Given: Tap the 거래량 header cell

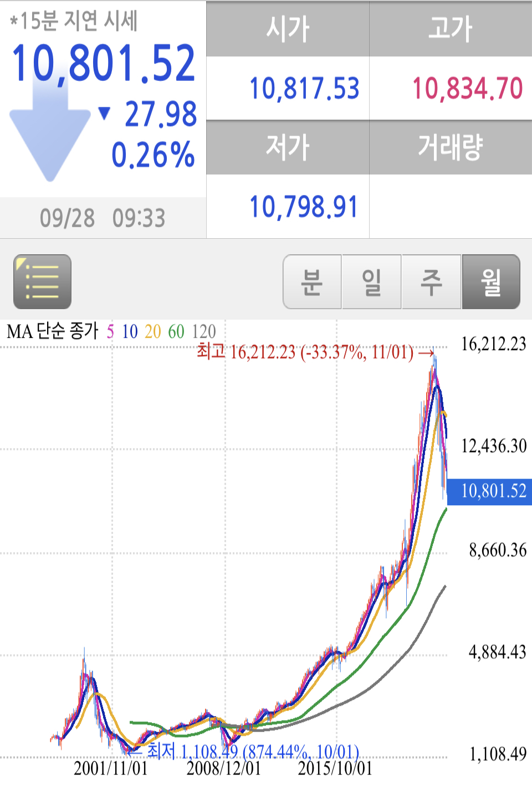Looking at the screenshot, I should pyautogui.click(x=451, y=147).
